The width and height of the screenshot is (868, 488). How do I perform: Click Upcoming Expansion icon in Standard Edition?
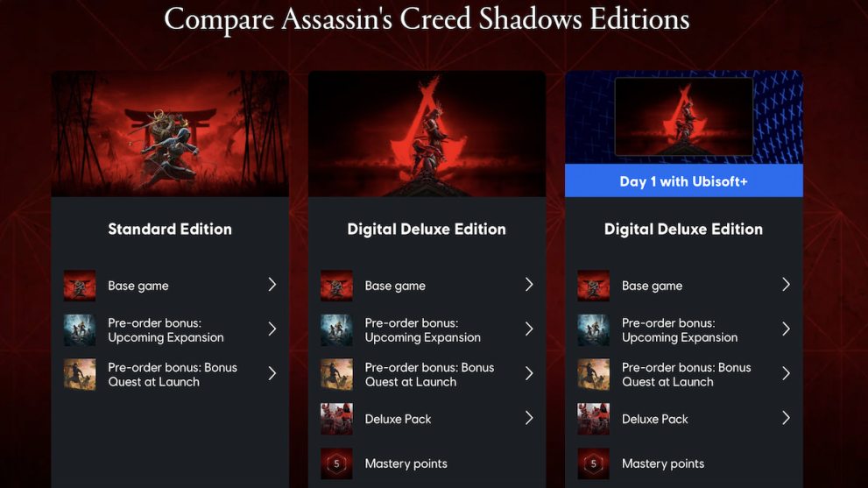click(80, 330)
